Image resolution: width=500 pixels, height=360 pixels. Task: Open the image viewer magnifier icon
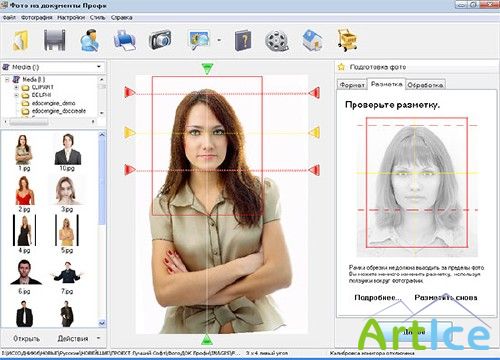(199, 40)
